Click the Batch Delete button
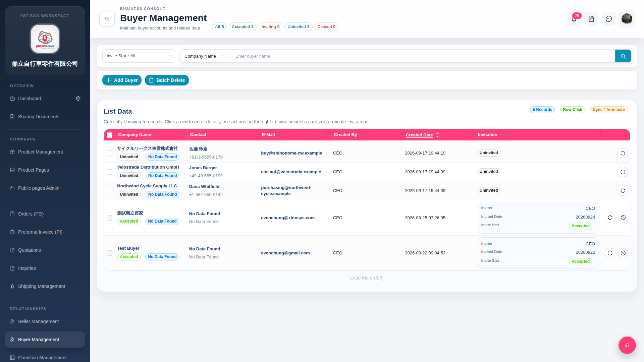This screenshot has height=362, width=644. point(167,80)
